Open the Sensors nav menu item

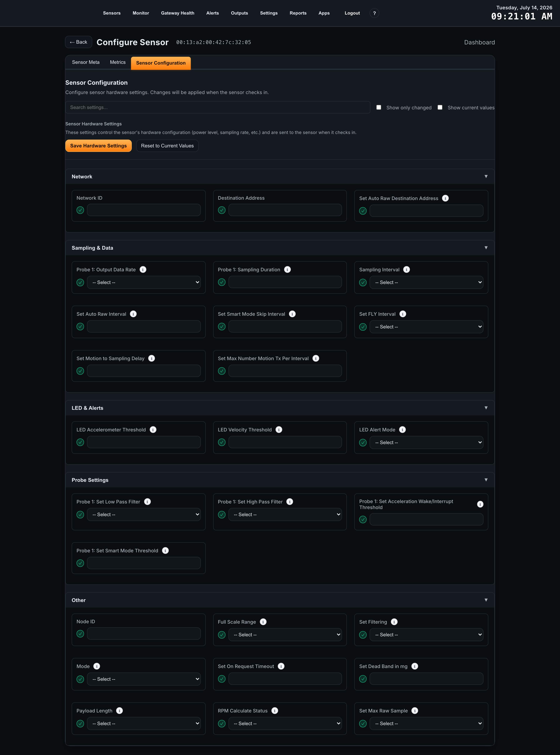point(112,13)
